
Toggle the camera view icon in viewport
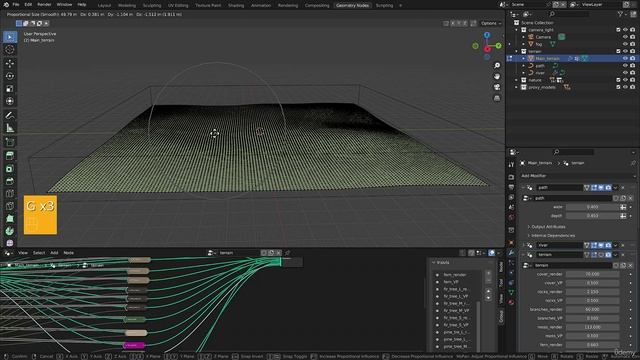tap(497, 87)
